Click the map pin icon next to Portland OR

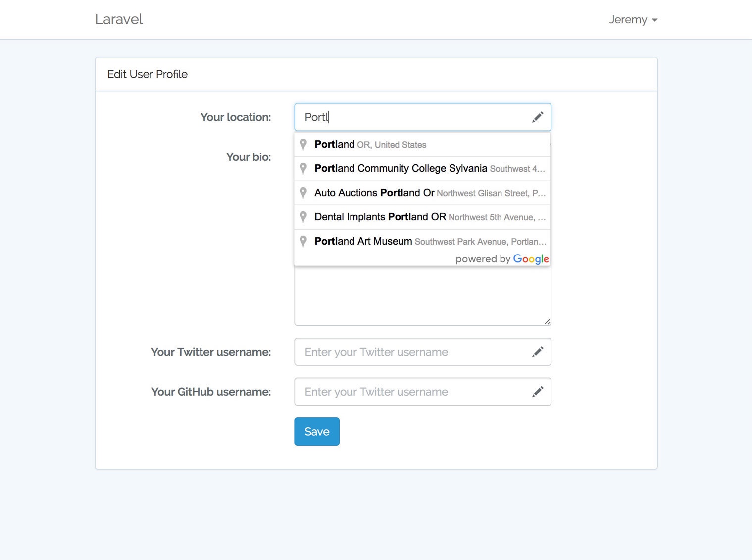[x=303, y=144]
